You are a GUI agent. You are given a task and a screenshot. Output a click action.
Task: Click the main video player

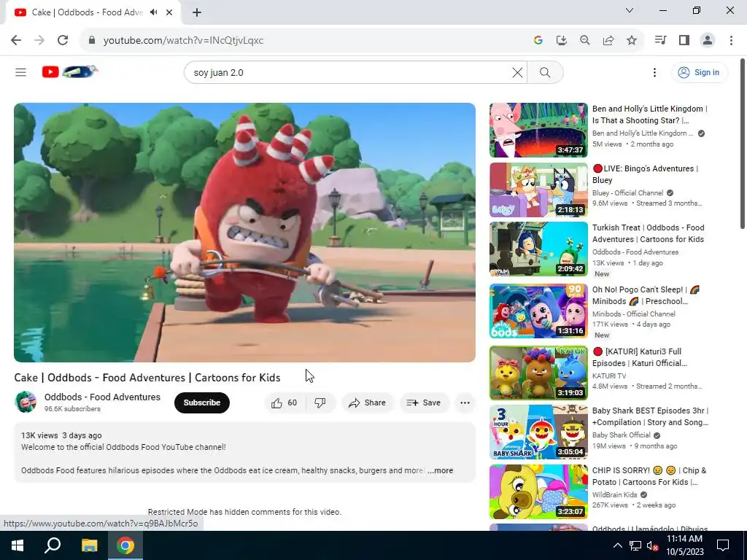coord(244,233)
